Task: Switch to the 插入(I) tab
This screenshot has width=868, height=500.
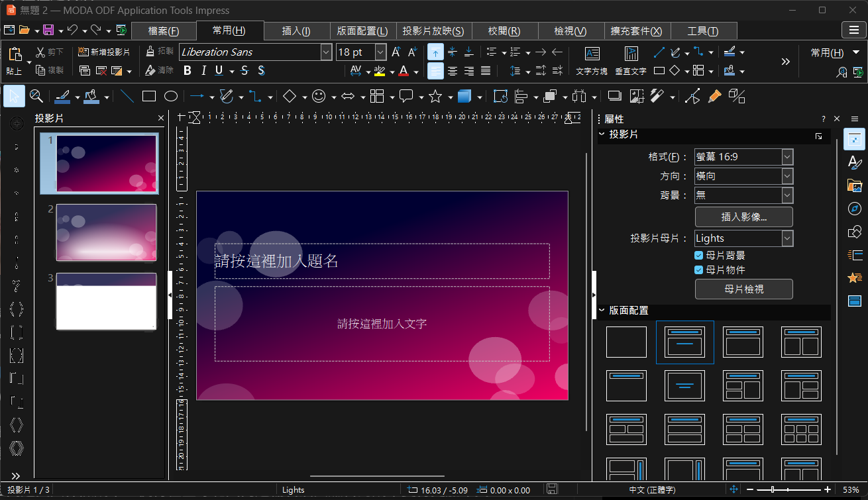Action: click(296, 31)
